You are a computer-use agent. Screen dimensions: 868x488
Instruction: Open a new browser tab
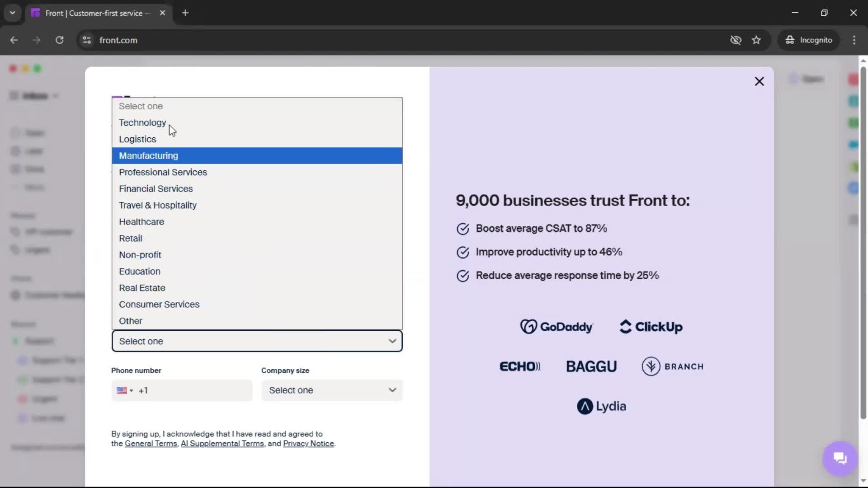click(x=185, y=13)
